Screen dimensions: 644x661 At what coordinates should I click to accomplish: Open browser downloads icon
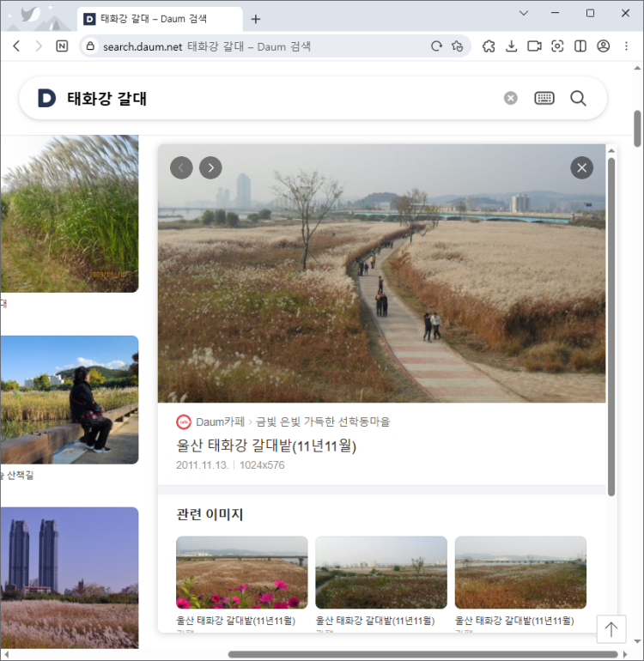pos(511,46)
